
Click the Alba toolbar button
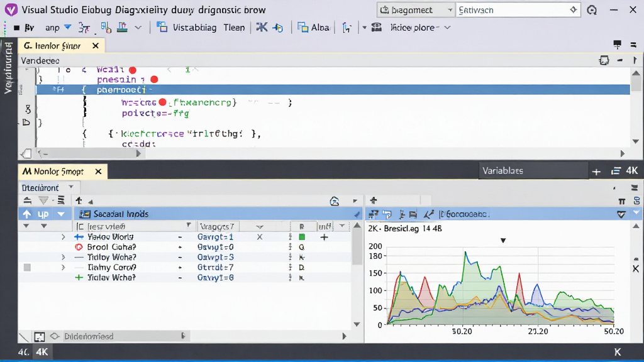click(x=314, y=28)
